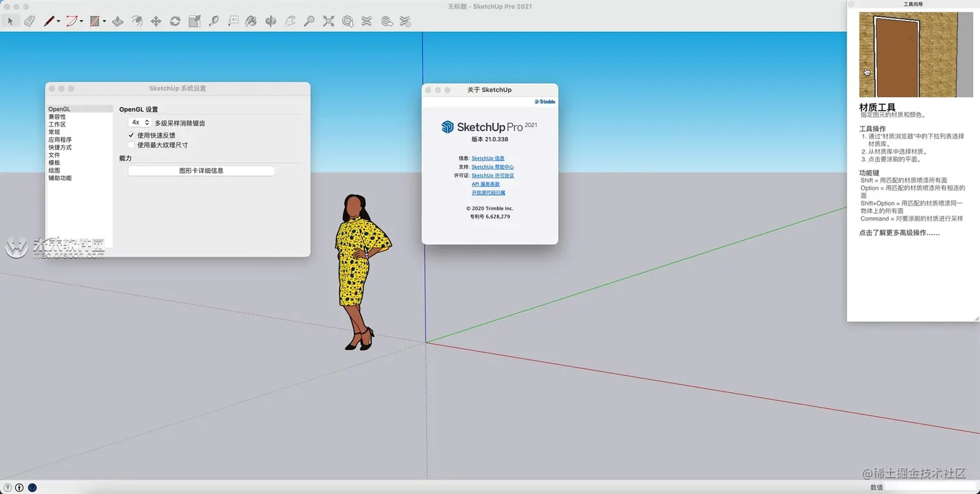980x494 pixels.
Task: Select 兼容性 in preferences list
Action: [x=80, y=117]
